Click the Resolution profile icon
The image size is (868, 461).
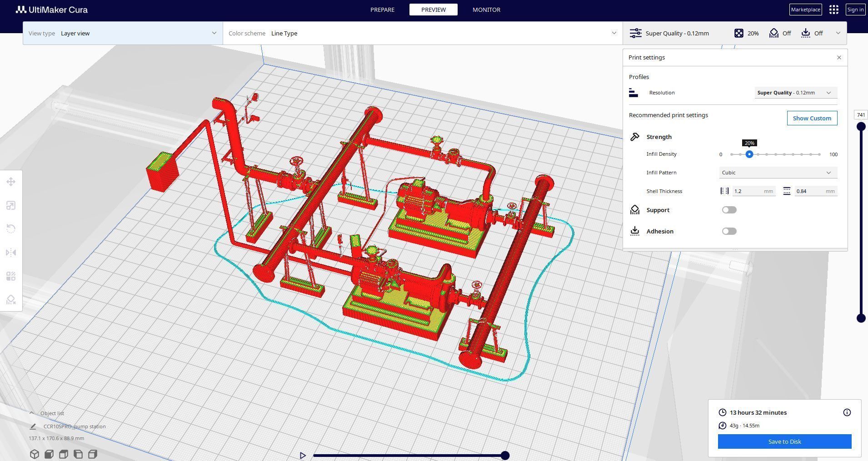pos(634,93)
